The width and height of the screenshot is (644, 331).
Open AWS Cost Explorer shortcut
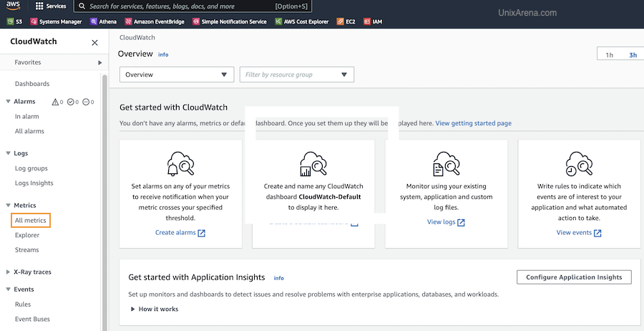(x=302, y=21)
